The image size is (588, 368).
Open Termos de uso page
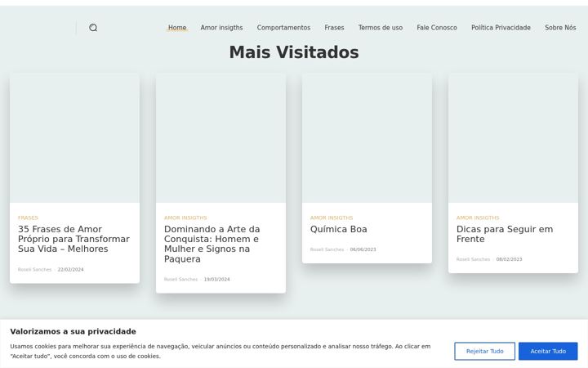[x=381, y=28]
